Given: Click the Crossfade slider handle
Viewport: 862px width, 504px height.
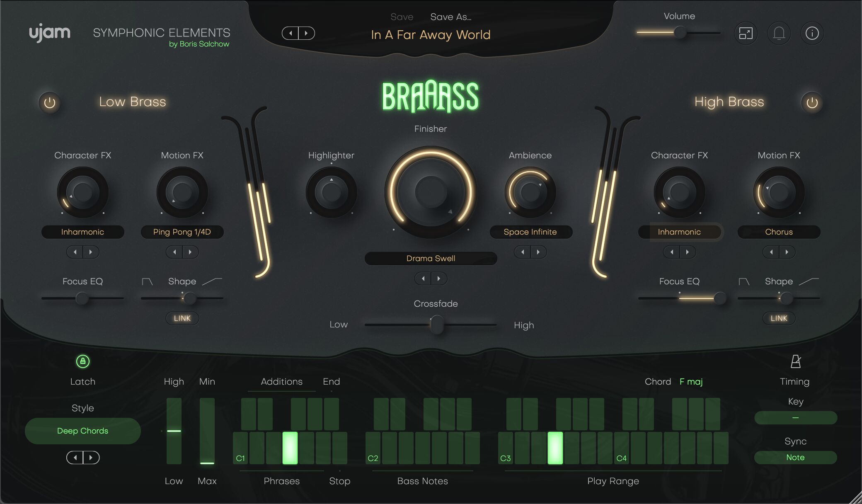Looking at the screenshot, I should (437, 325).
